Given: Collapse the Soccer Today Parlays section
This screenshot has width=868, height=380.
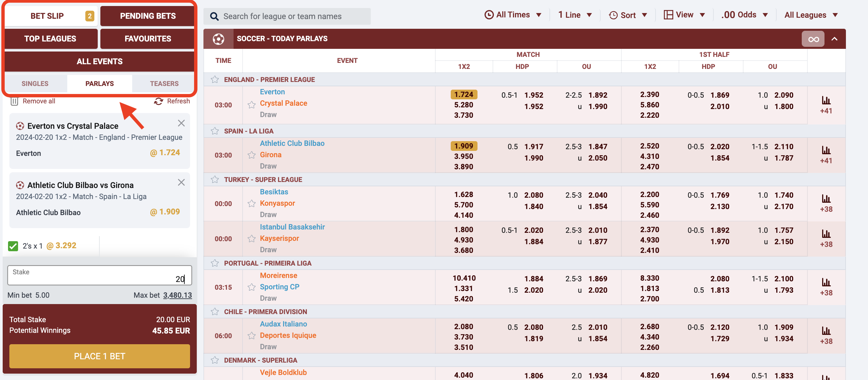Looking at the screenshot, I should [834, 39].
